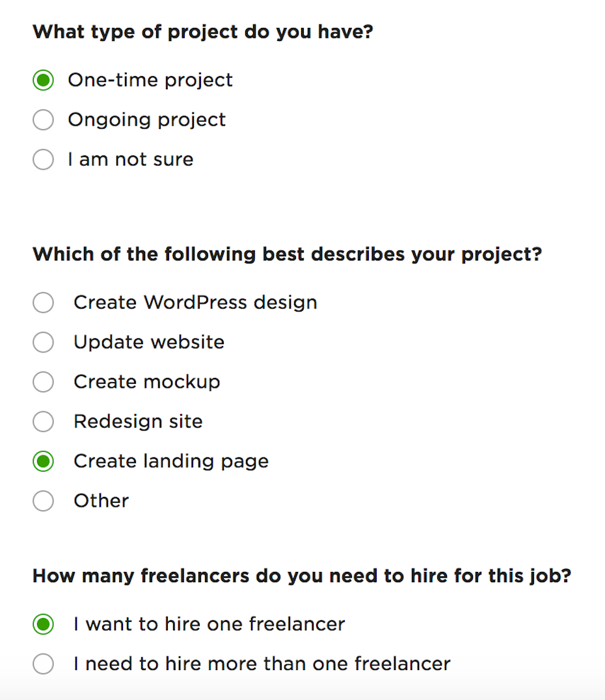Select the Update website radio button

click(43, 343)
